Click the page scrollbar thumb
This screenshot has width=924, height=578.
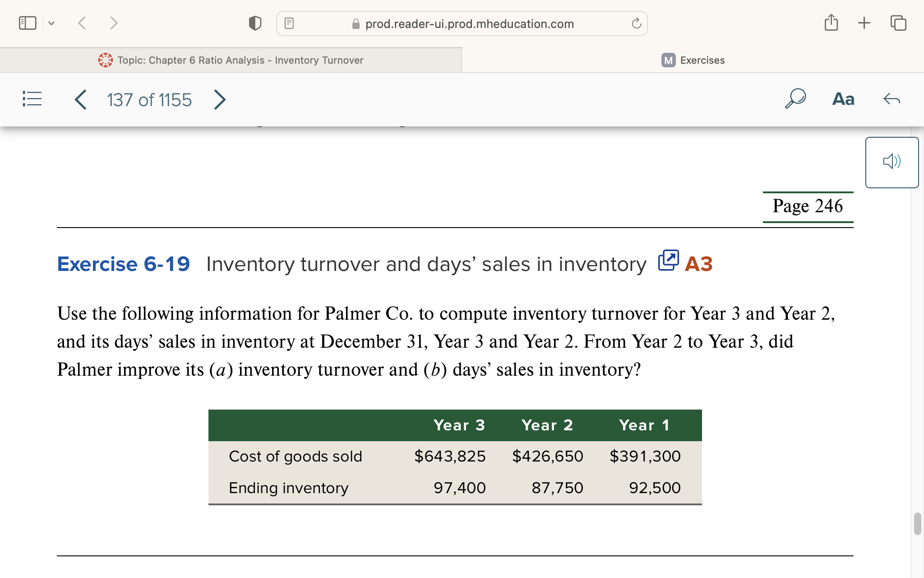(x=917, y=524)
